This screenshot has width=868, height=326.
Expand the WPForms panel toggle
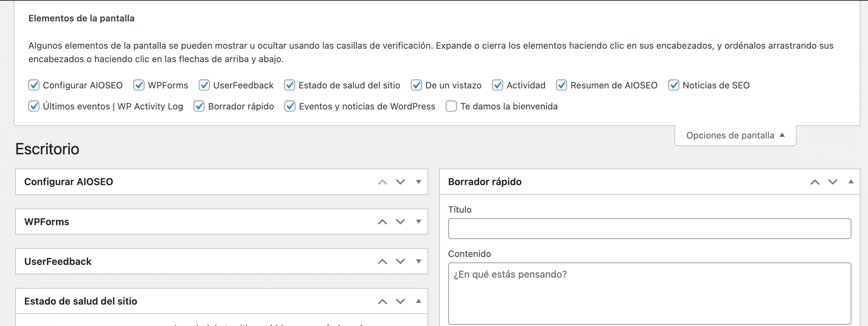pyautogui.click(x=418, y=222)
